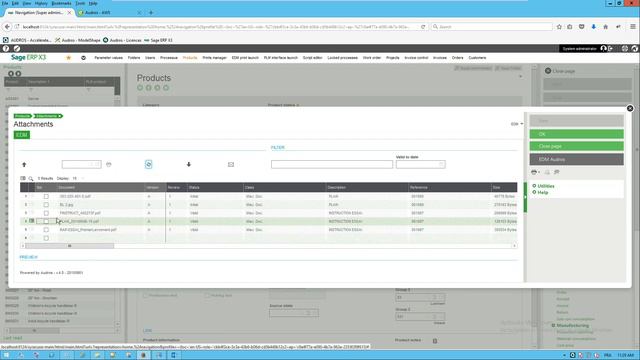Close the Attachments dialog with X icon
Screen dimensions: 640x360
(630, 108)
